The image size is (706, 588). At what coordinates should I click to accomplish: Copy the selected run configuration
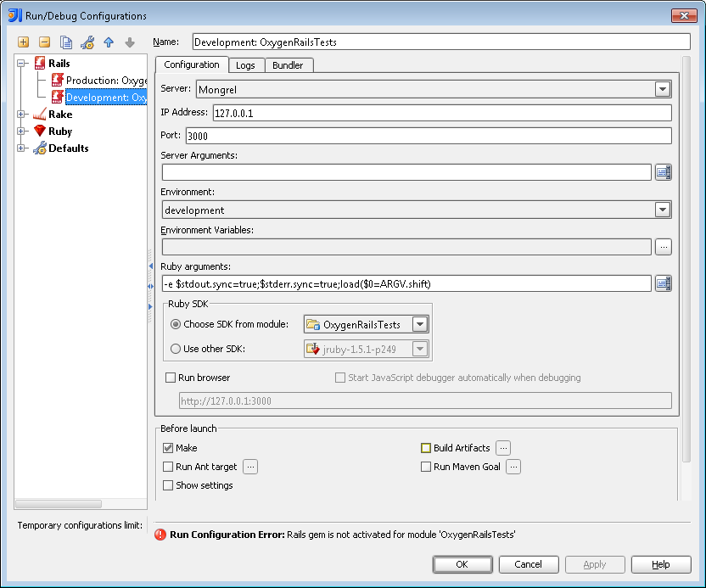coord(66,41)
